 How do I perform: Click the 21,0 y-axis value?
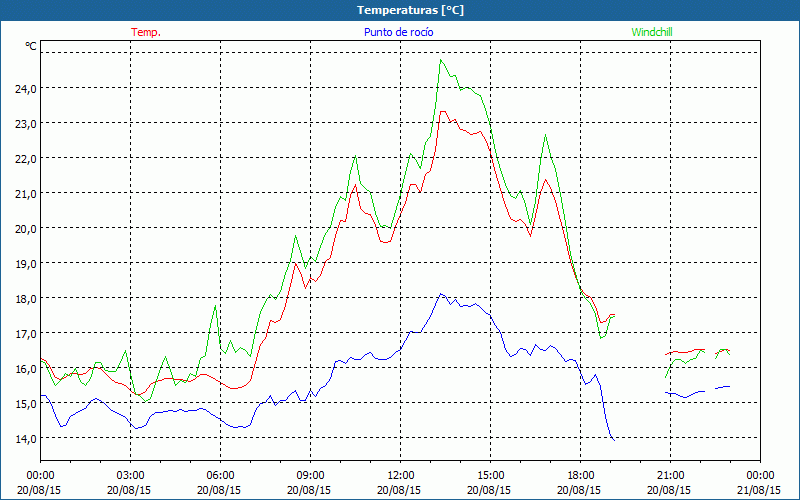[x=26, y=193]
